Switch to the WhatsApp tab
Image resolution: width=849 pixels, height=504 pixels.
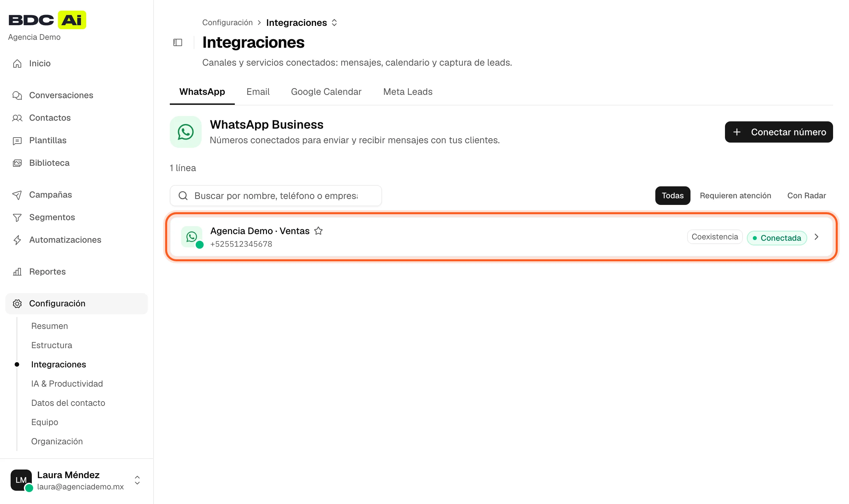[x=202, y=92]
